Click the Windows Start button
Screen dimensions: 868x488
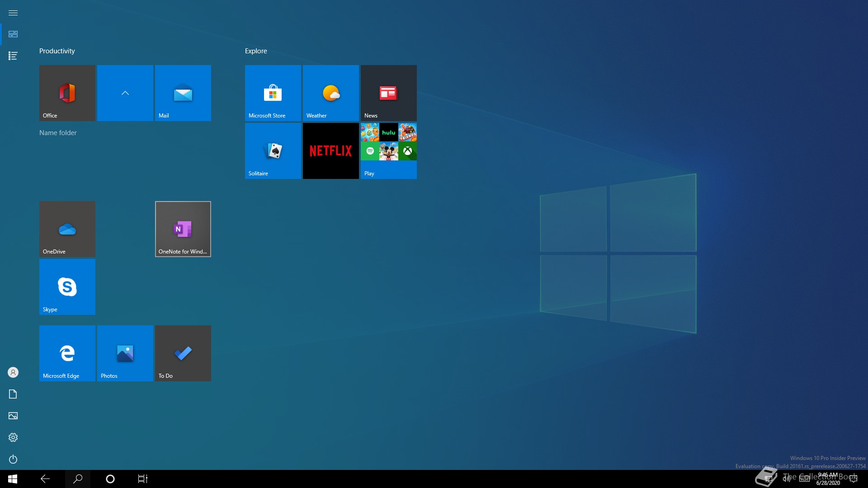13,479
